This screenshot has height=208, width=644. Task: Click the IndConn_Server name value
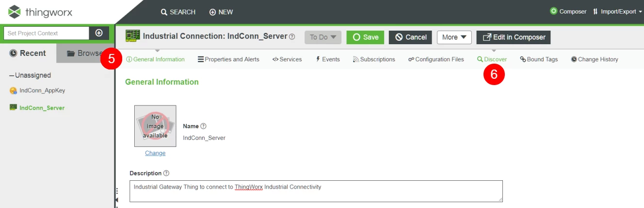[x=204, y=138]
